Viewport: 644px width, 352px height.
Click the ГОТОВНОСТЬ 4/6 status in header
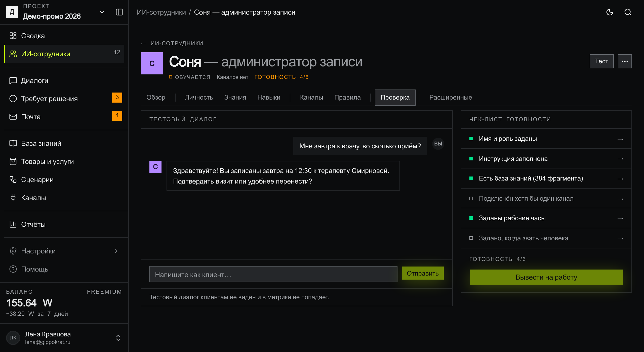(x=281, y=77)
